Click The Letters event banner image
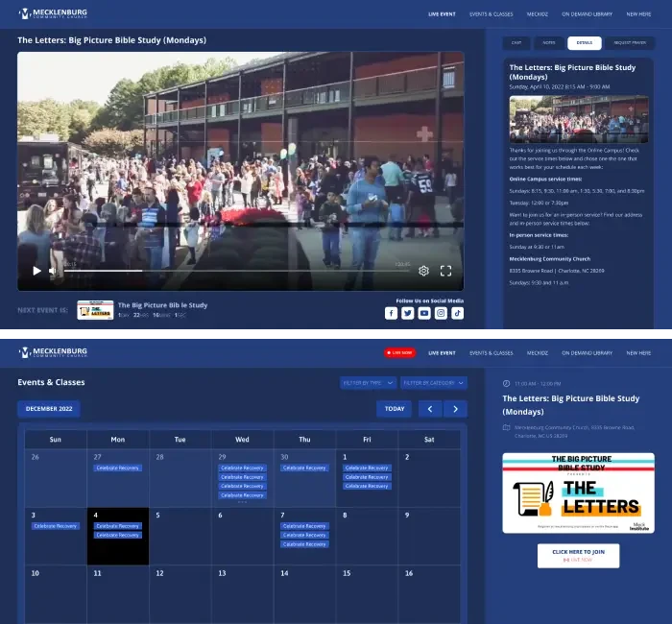The height and width of the screenshot is (624, 672). (578, 492)
